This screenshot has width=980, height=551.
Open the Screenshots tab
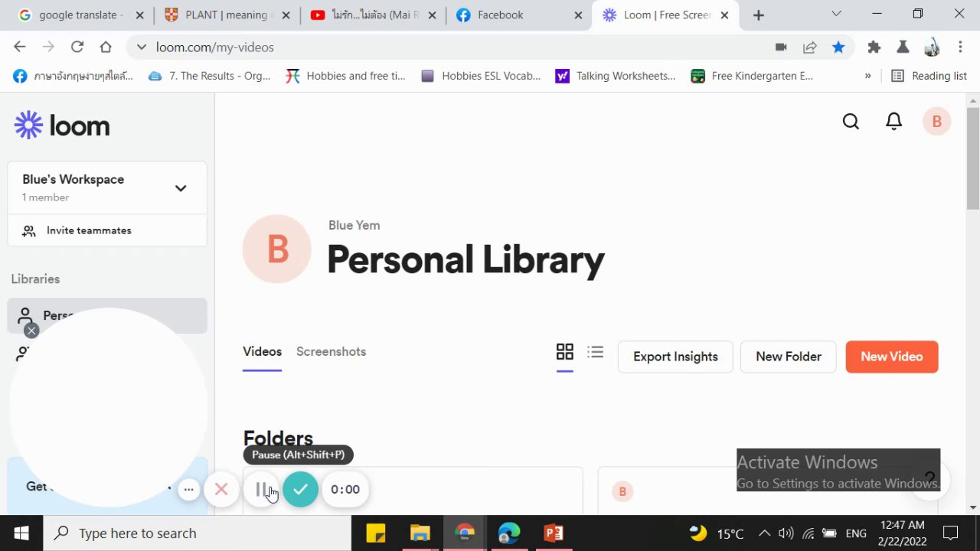(x=331, y=351)
